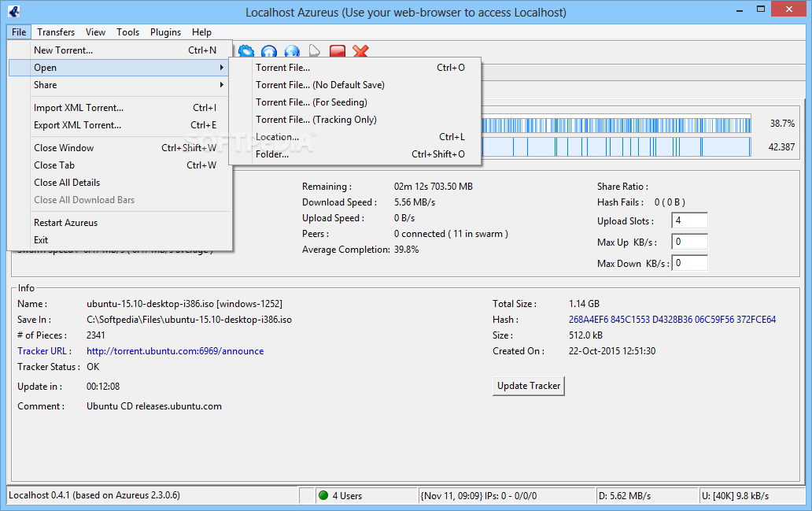Viewport: 812px width, 511px height.
Task: Click the Tracker URL label link
Action: (x=44, y=351)
